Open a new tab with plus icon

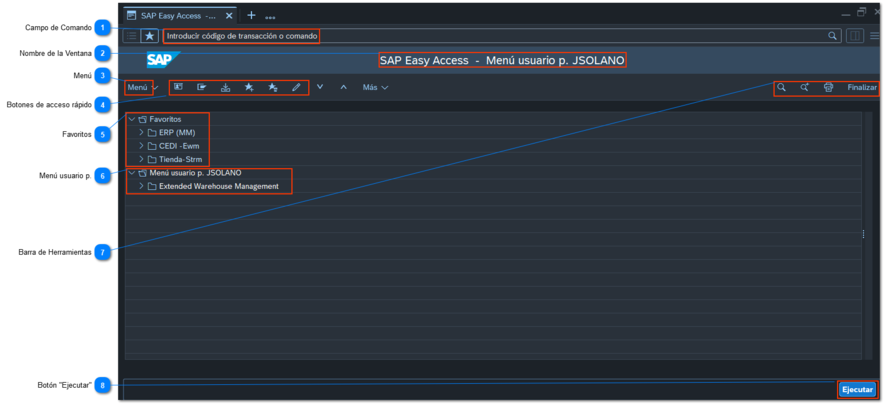[251, 15]
